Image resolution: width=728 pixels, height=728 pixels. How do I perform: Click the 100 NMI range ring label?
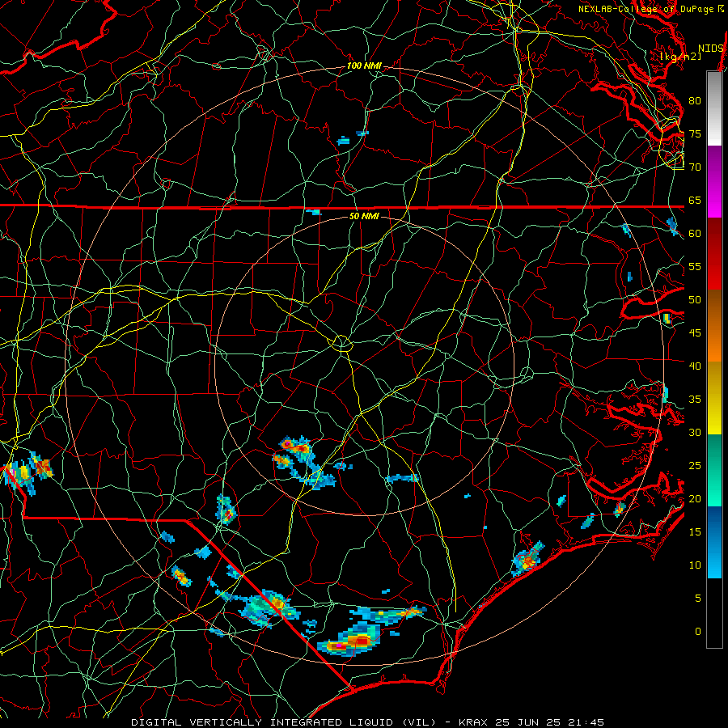[364, 66]
